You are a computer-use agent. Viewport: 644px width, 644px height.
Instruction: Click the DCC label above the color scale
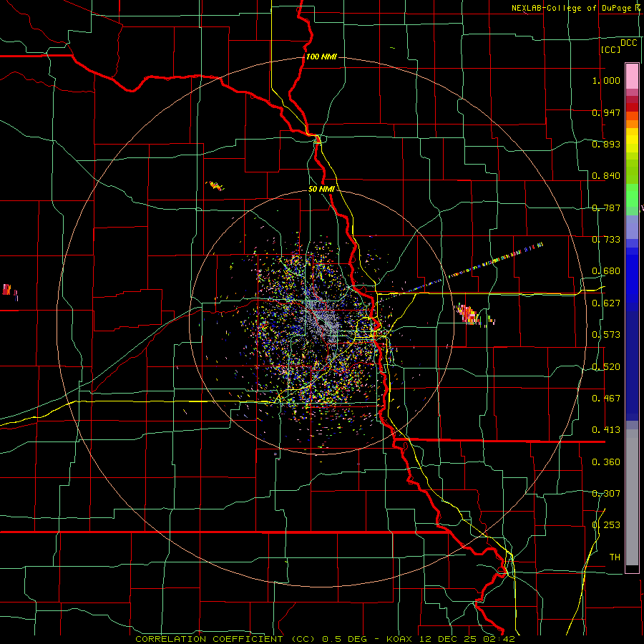pyautogui.click(x=628, y=43)
